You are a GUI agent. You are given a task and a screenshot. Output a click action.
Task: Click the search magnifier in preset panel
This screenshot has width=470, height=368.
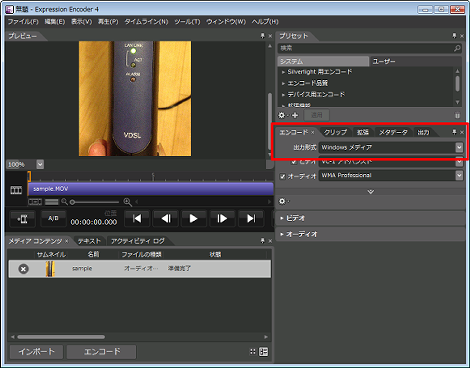click(x=457, y=48)
